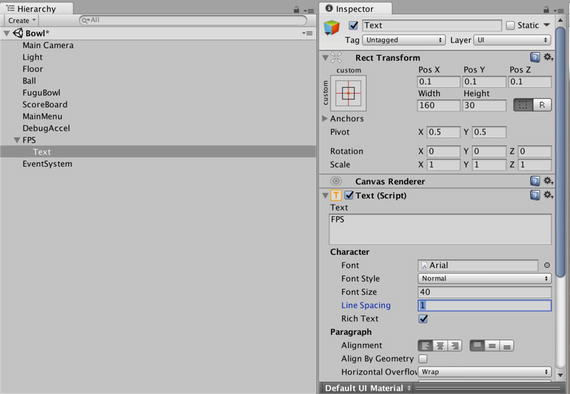Toggle raw edit mode R button

pos(542,105)
